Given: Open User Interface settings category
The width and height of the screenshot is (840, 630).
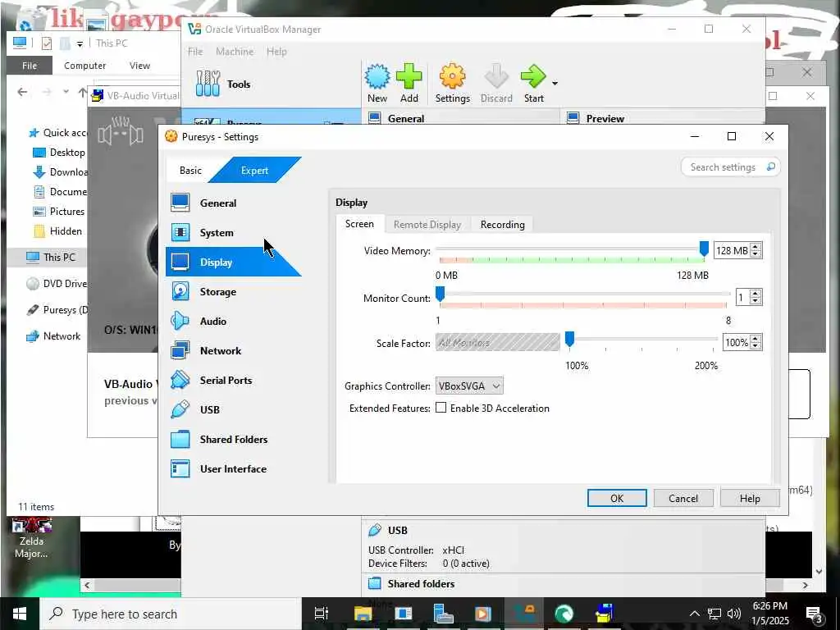Looking at the screenshot, I should coord(234,468).
